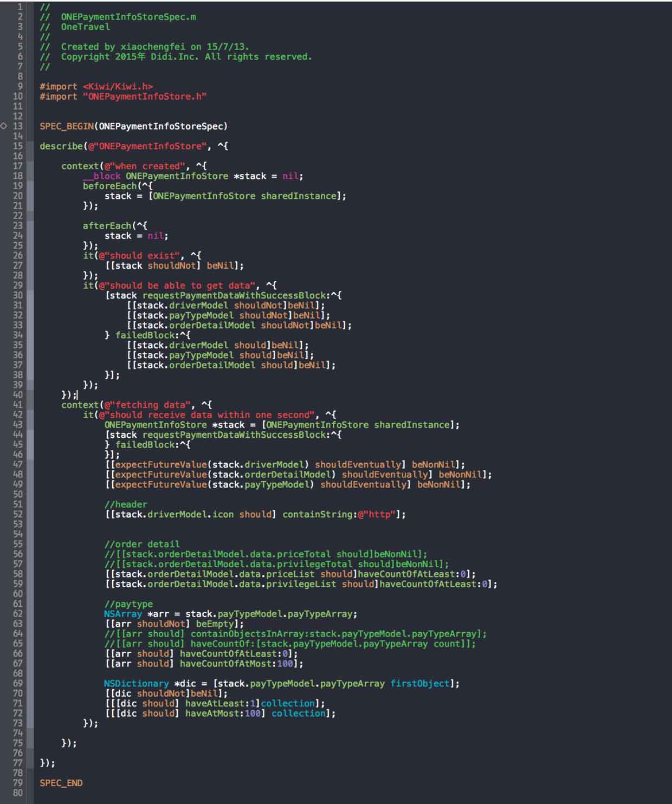Click the SPEC_END macro

61,783
